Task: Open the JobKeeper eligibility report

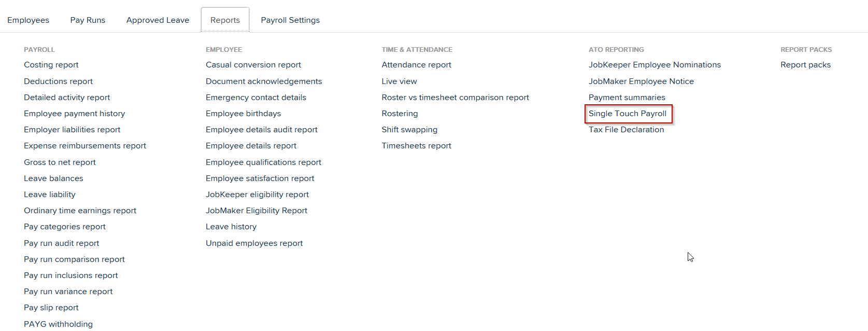Action: [x=257, y=194]
